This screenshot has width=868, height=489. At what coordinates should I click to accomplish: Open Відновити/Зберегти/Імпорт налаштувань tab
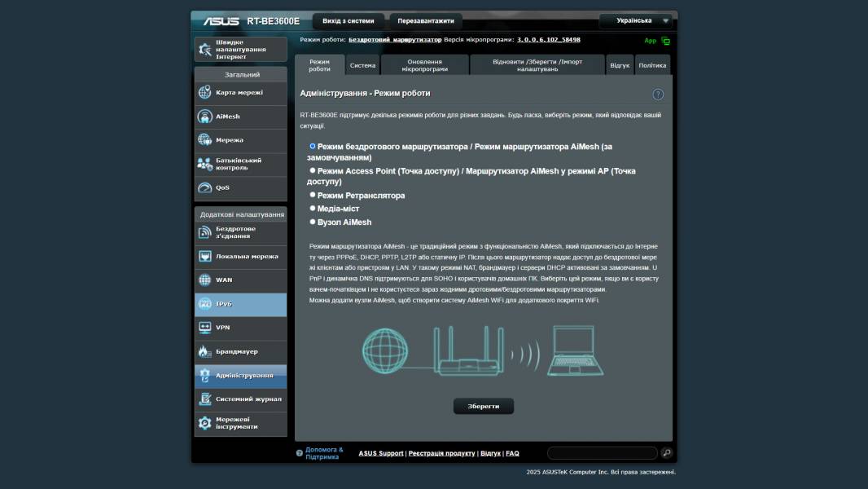537,65
